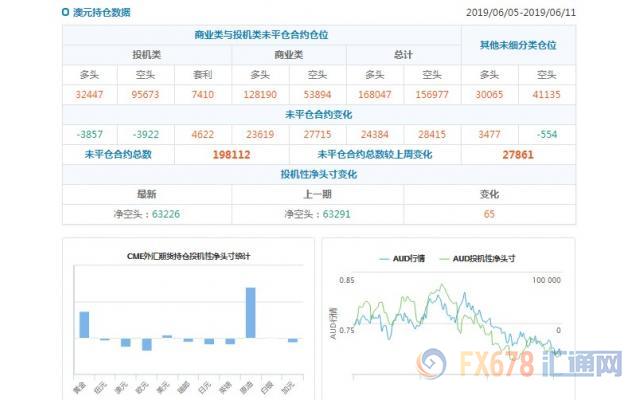Viewport: 640px width, 400px height.
Task: Click the 其他未细分类仓位 header cell
Action: (518, 45)
